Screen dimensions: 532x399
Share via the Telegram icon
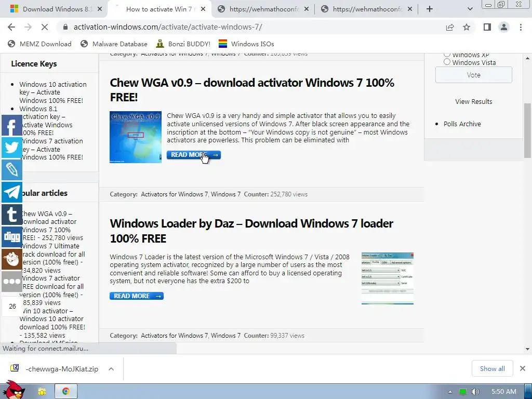pos(12,192)
